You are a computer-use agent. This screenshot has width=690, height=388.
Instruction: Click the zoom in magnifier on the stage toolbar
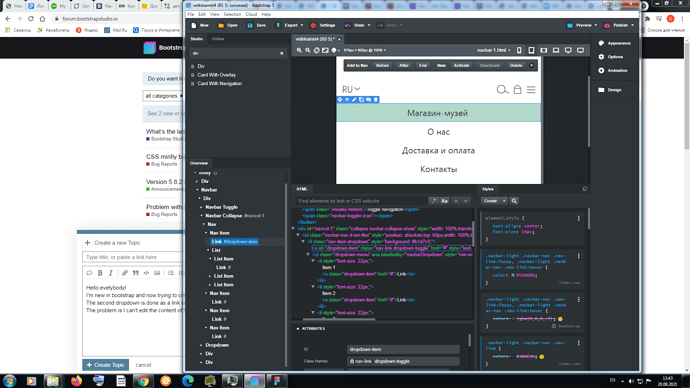click(299, 50)
